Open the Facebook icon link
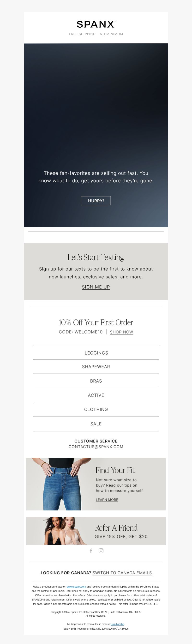The width and height of the screenshot is (192, 644). pyautogui.click(x=91, y=551)
